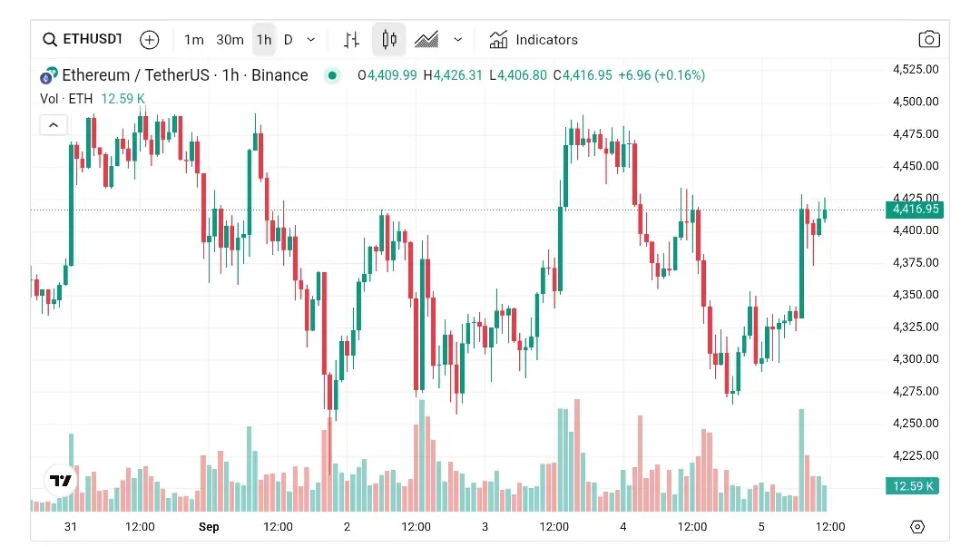Choose the area chart style icon
Screen dimensions: 980x547
(x=426, y=40)
